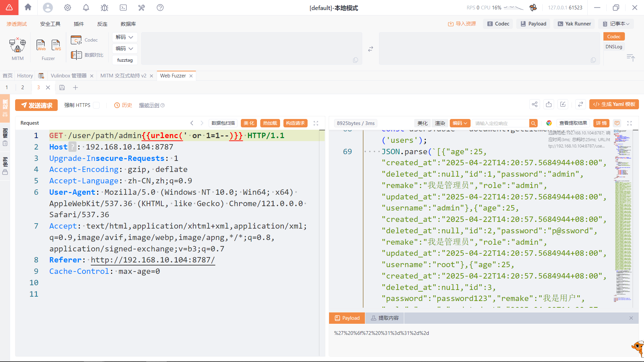Open the MITM interception tool icon
Screen dimensions: 644x362
(x=17, y=46)
